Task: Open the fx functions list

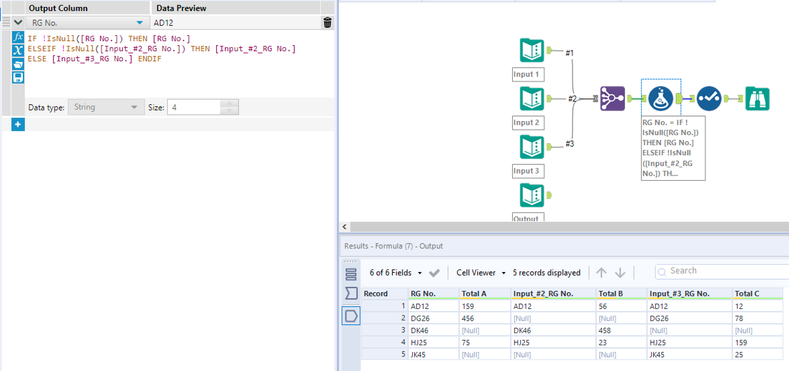Action: (18, 37)
